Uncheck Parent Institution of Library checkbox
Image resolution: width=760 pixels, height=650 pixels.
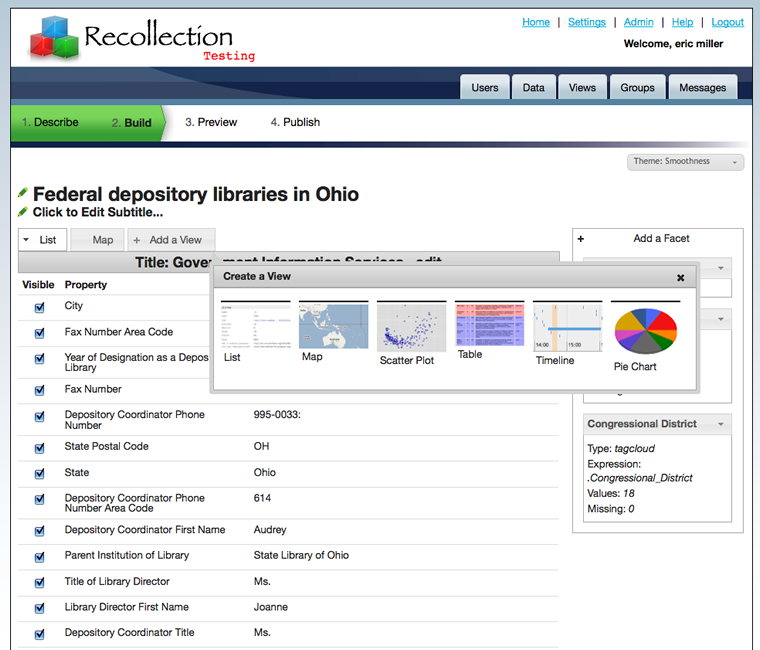pyautogui.click(x=40, y=557)
